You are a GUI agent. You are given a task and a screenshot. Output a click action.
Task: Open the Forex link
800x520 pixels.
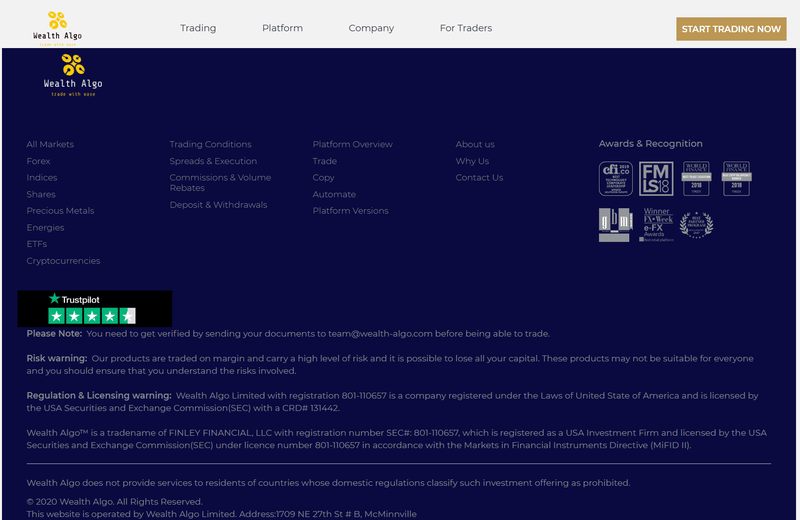click(38, 161)
